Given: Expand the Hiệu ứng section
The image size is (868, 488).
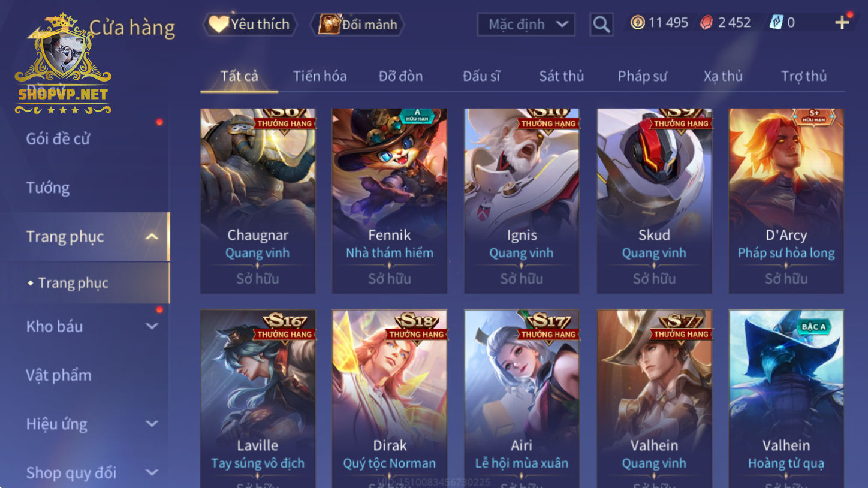Looking at the screenshot, I should point(152,424).
